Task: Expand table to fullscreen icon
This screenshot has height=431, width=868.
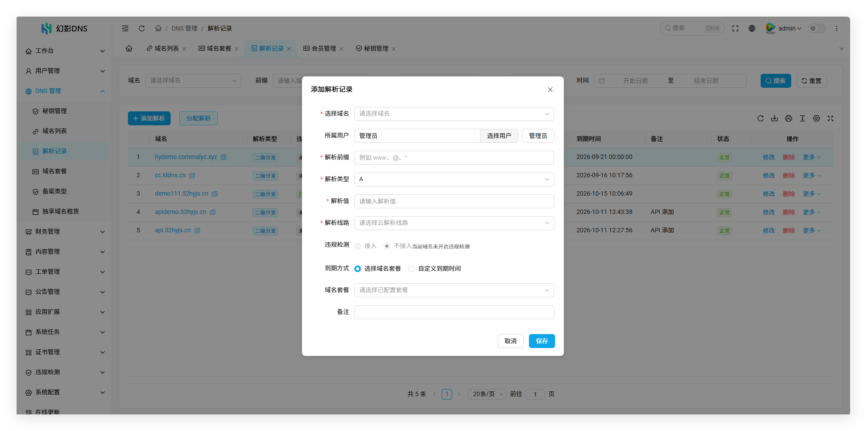Action: click(830, 118)
